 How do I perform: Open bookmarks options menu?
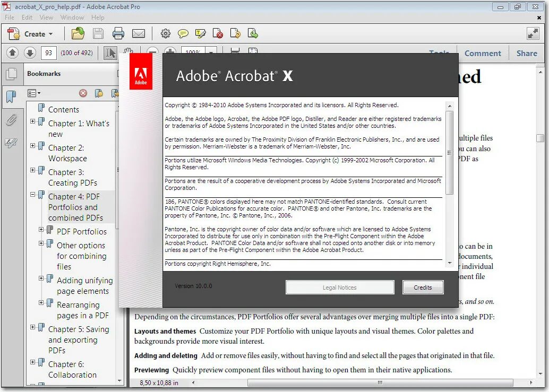(33, 93)
